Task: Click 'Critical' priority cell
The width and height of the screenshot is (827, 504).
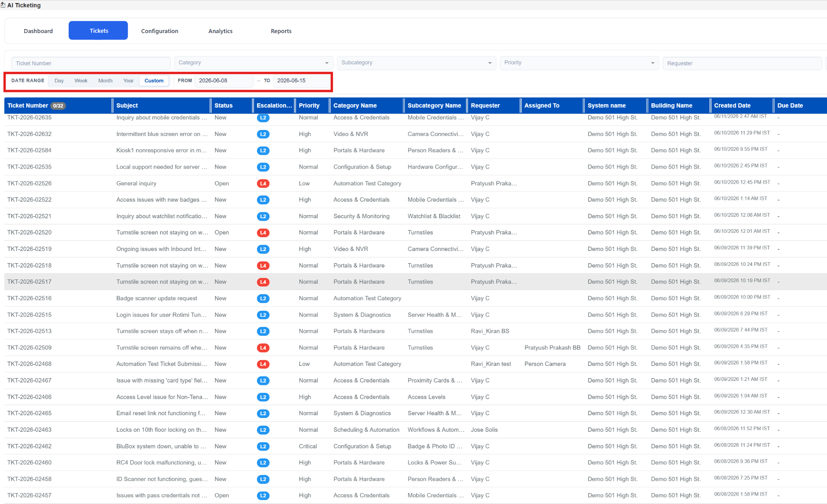Action: (308, 446)
